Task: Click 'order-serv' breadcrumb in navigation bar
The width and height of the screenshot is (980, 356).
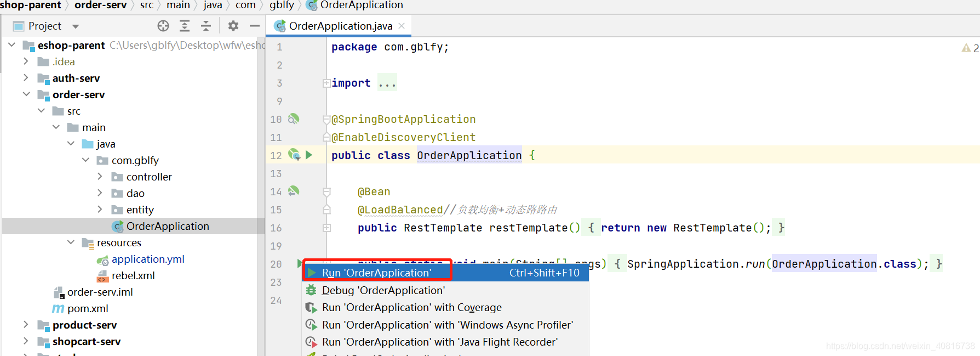Action: click(100, 5)
